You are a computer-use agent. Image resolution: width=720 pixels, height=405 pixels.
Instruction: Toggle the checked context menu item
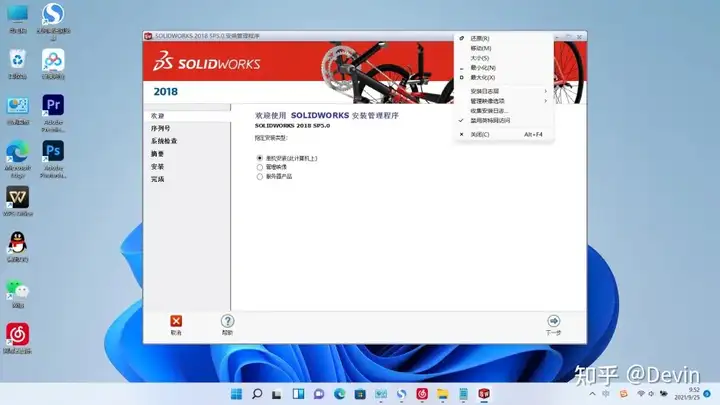click(x=504, y=120)
